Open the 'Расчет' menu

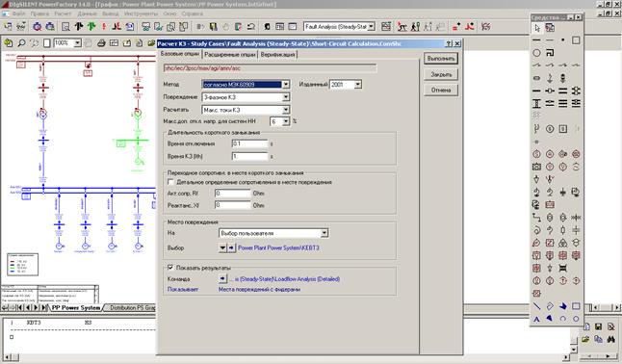[x=63, y=13]
